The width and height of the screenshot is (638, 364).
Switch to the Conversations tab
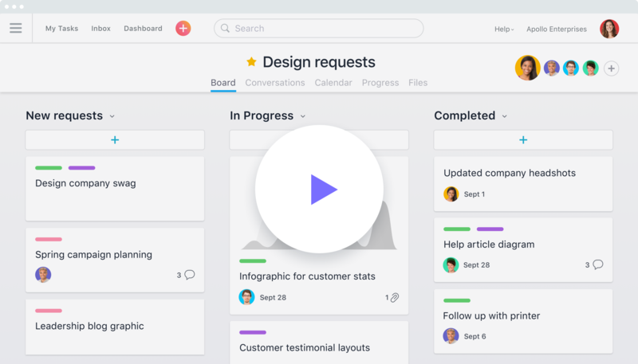275,83
